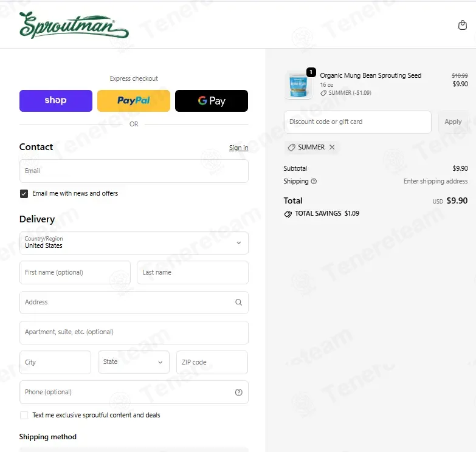476x452 pixels.
Task: Click the discount code or gift card field
Action: click(357, 122)
